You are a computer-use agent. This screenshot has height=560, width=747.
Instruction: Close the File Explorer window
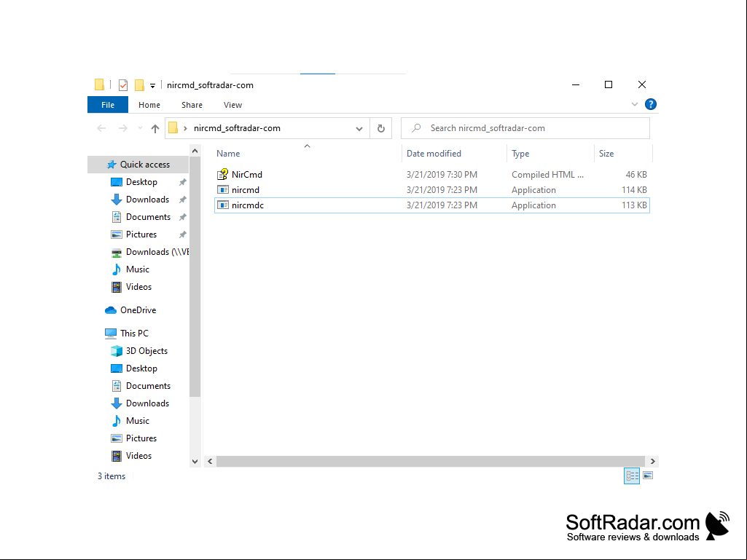click(x=642, y=84)
